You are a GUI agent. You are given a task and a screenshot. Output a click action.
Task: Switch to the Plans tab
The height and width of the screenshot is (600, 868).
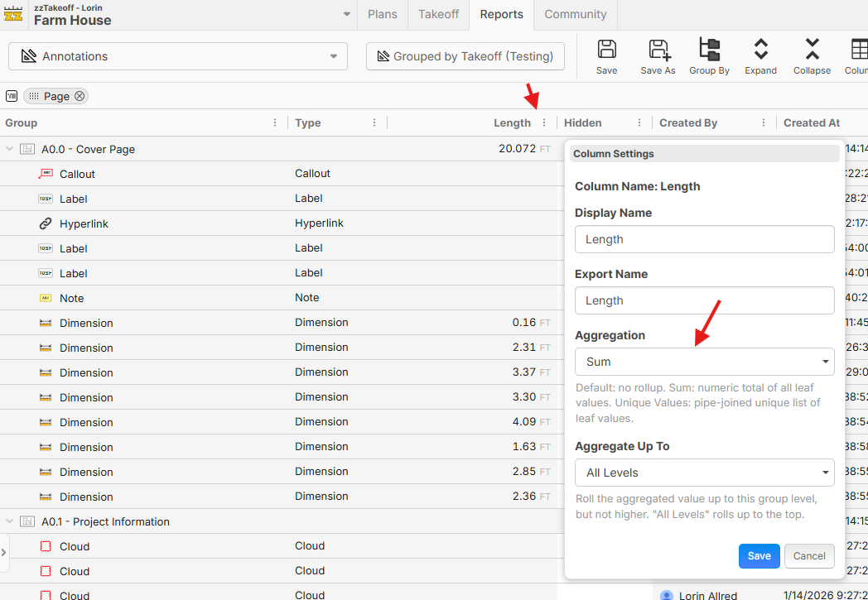point(383,14)
